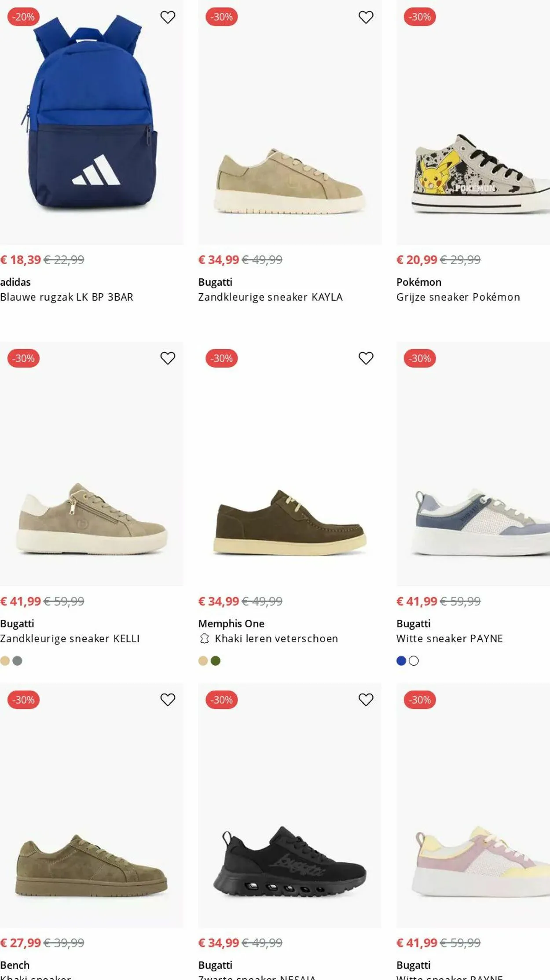Viewport: 550px width, 980px height.
Task: Tap heart on Bugatti KELLI sneaker
Action: (x=168, y=358)
